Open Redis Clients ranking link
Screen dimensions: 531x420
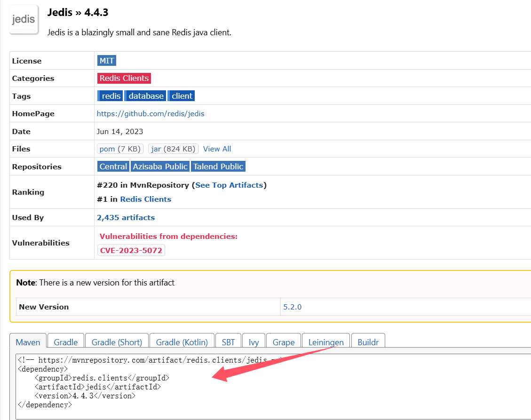[x=146, y=199]
